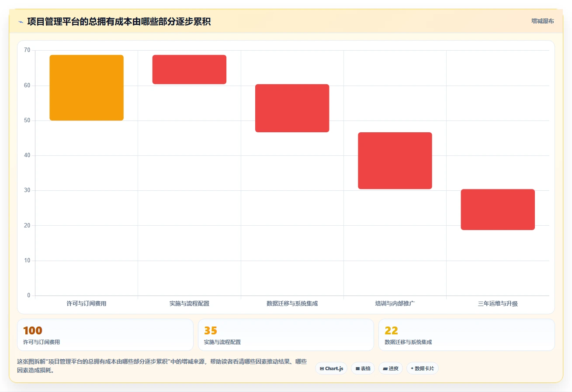Click y-axis tick value 50
The width and height of the screenshot is (572, 392).
(x=27, y=120)
